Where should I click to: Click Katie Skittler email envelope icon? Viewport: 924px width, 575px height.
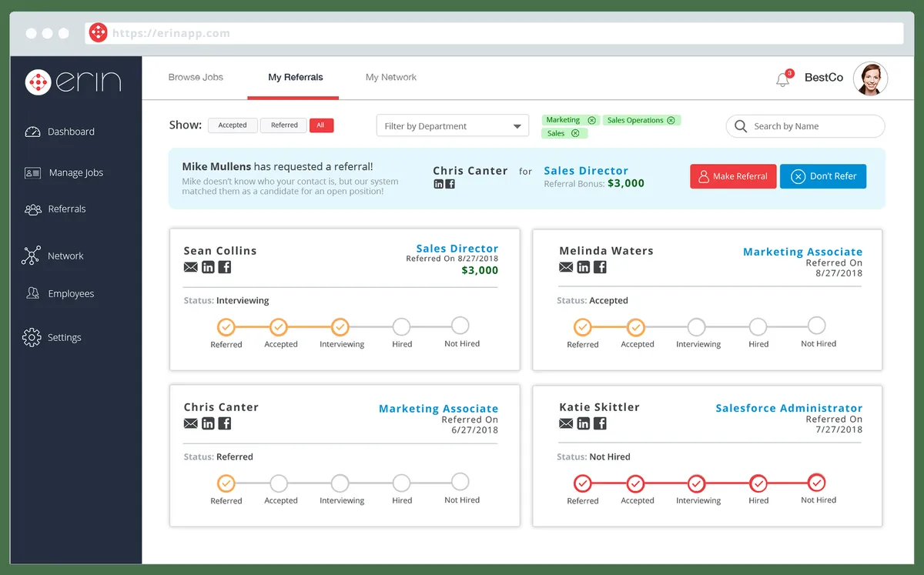click(x=566, y=423)
